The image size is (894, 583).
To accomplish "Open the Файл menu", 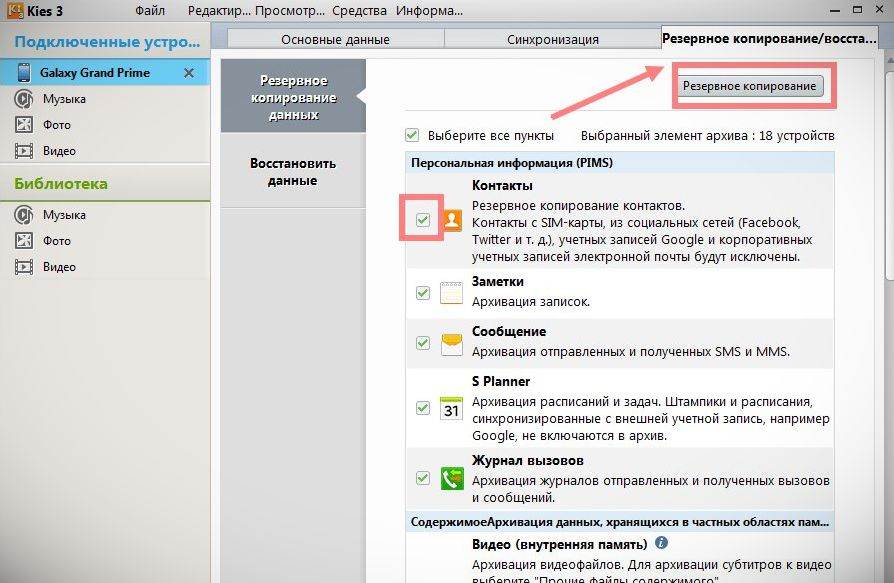I will 150,11.
